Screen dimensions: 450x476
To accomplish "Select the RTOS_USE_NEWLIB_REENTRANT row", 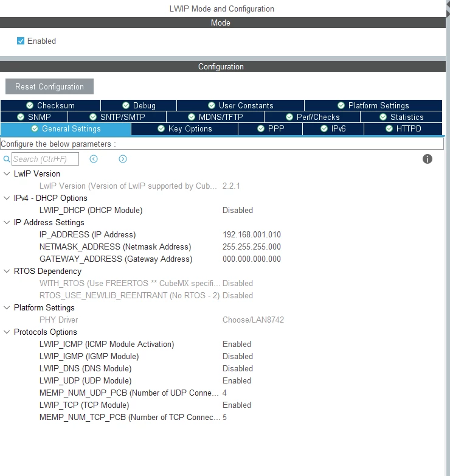I will pyautogui.click(x=129, y=295).
